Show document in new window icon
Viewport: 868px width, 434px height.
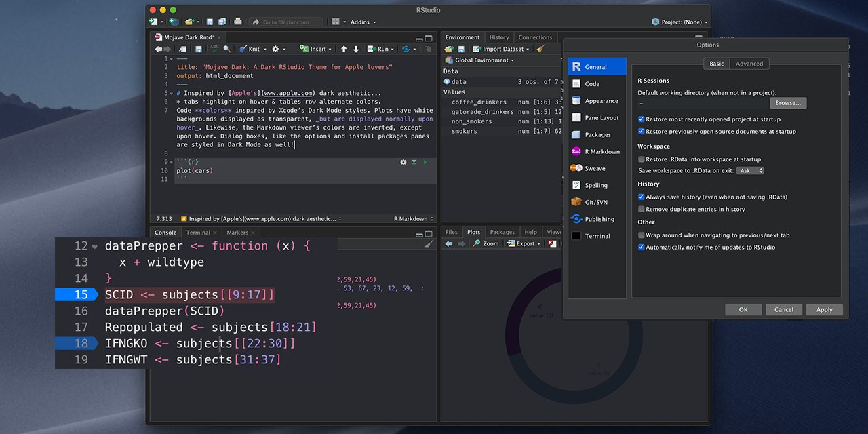click(x=182, y=49)
